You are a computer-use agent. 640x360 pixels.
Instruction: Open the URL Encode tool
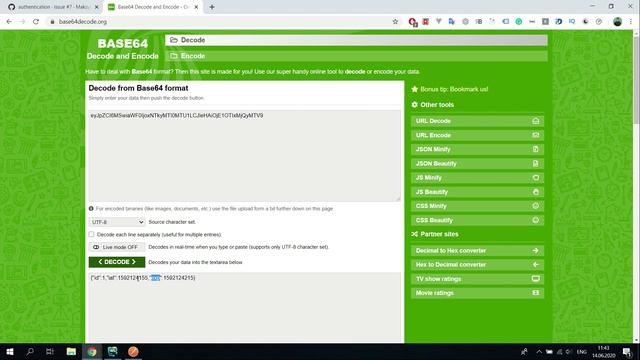pos(477,135)
